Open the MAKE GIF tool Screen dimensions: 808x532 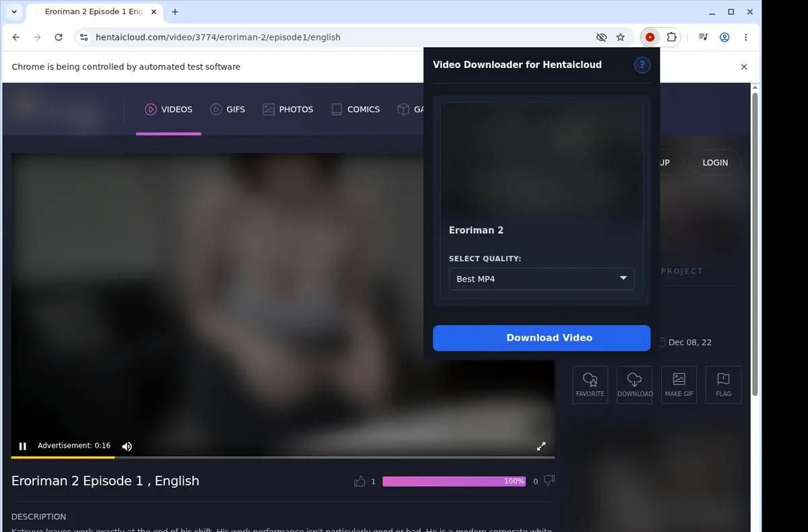tap(679, 385)
